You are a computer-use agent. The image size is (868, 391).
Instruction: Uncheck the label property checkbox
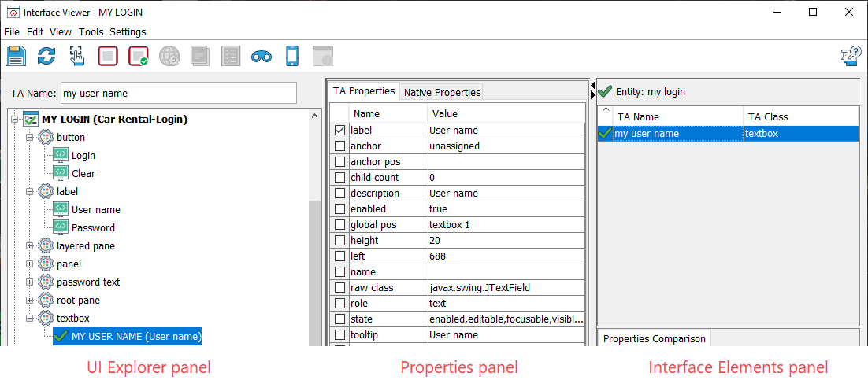pos(340,131)
